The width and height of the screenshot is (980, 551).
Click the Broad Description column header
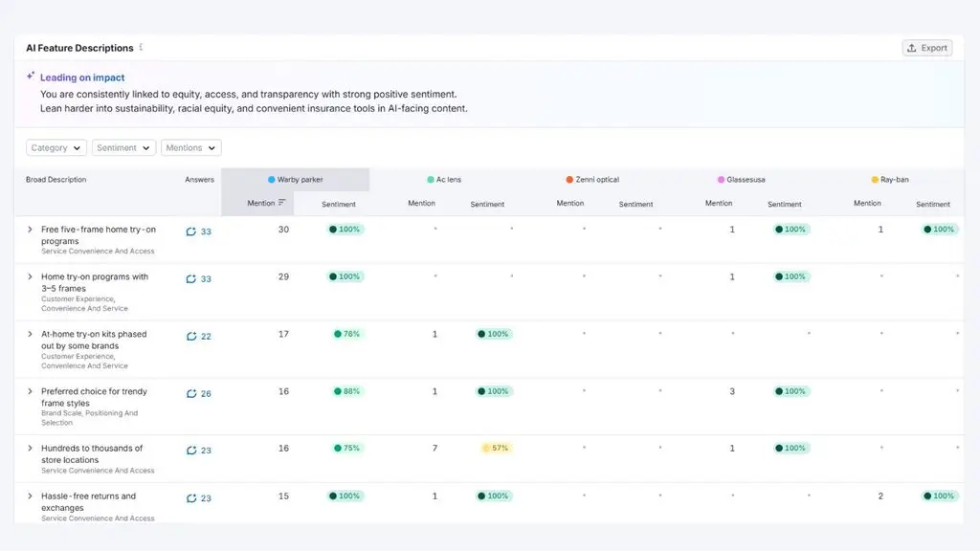(56, 180)
